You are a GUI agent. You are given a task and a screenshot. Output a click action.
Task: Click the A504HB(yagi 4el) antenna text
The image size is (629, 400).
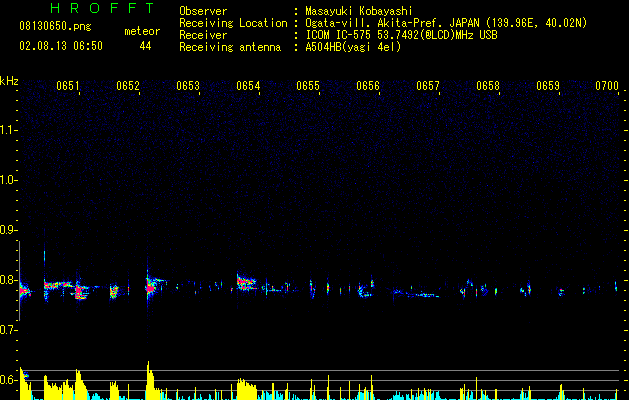click(x=353, y=47)
